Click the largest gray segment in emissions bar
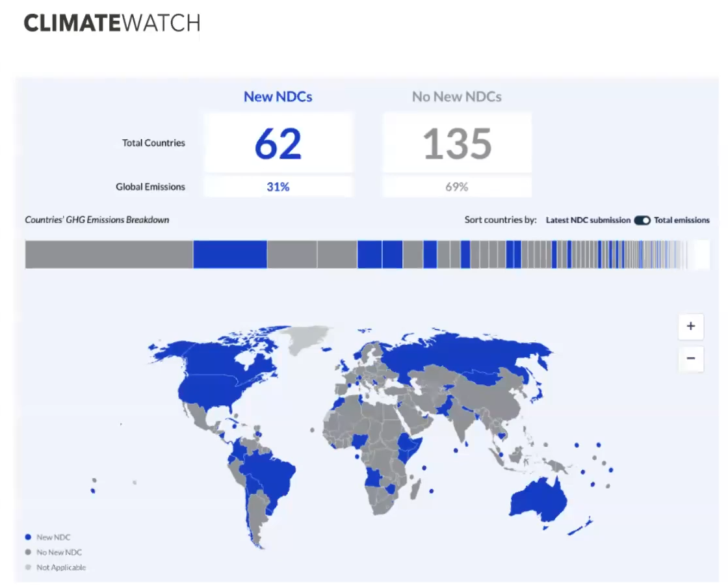The image size is (728, 588). pos(109,254)
